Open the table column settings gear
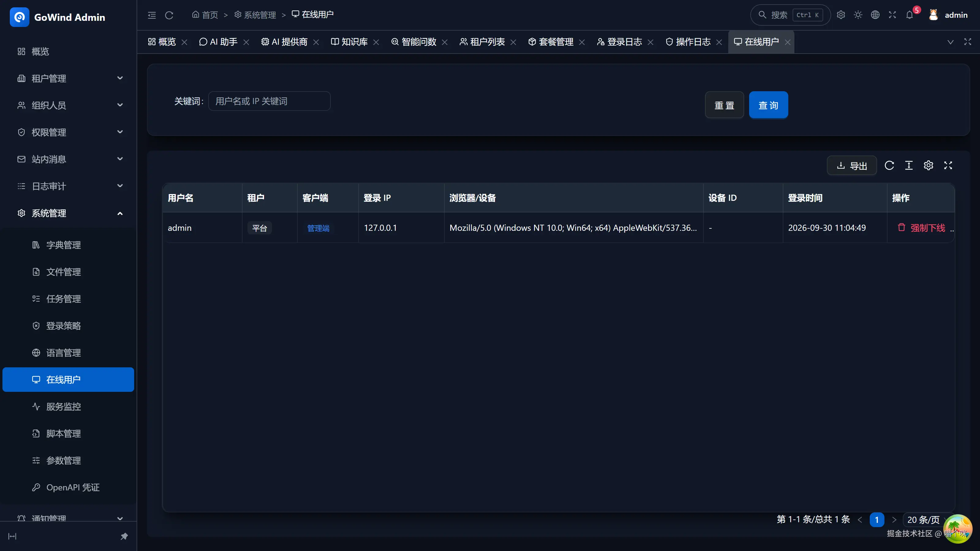 [x=929, y=165]
